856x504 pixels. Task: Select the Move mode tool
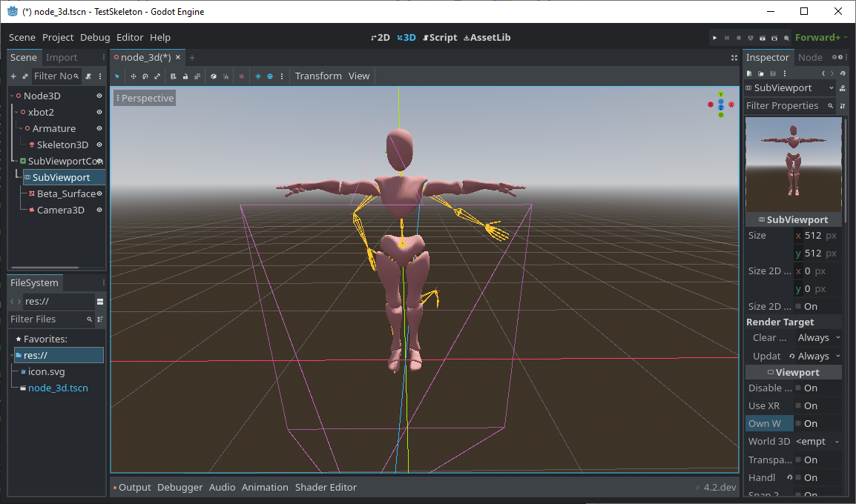click(x=134, y=76)
